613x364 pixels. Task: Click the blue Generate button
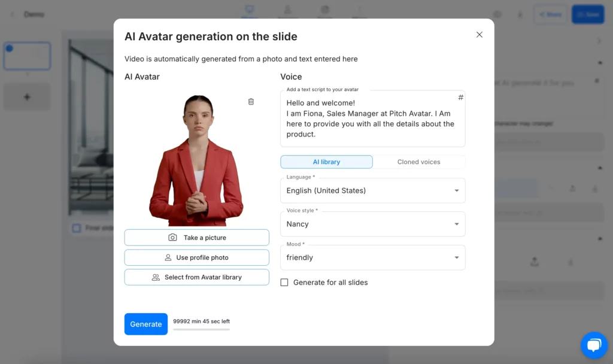[146, 324]
